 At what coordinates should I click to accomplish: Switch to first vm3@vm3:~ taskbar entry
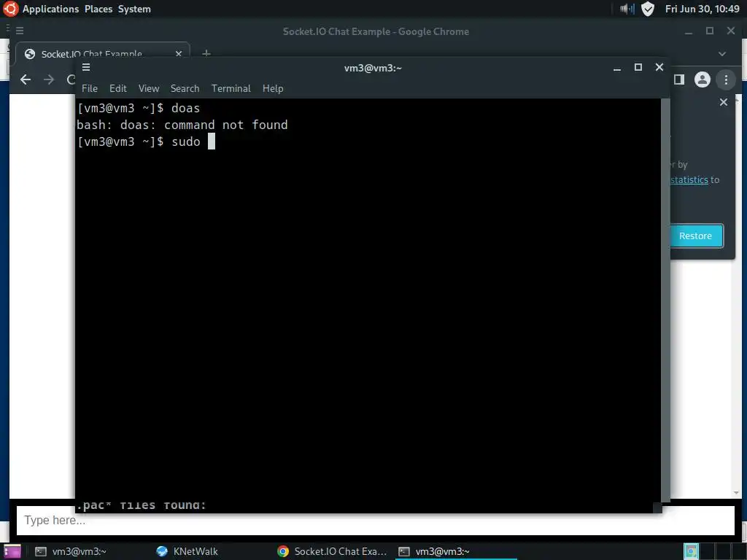pos(71,551)
